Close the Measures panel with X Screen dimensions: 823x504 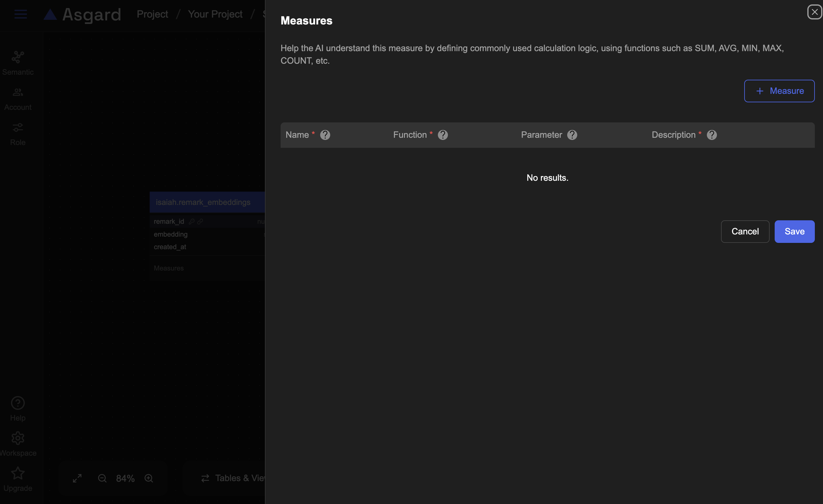pyautogui.click(x=814, y=12)
